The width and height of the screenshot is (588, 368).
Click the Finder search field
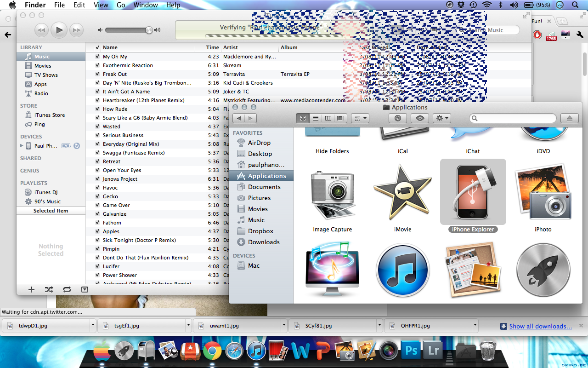(x=513, y=118)
